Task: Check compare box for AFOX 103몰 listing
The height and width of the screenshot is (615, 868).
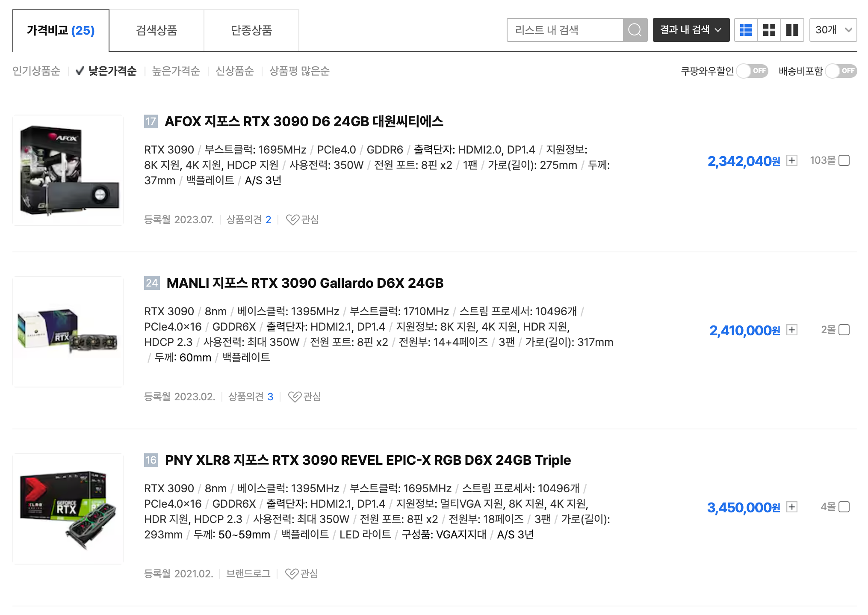Action: 844,160
